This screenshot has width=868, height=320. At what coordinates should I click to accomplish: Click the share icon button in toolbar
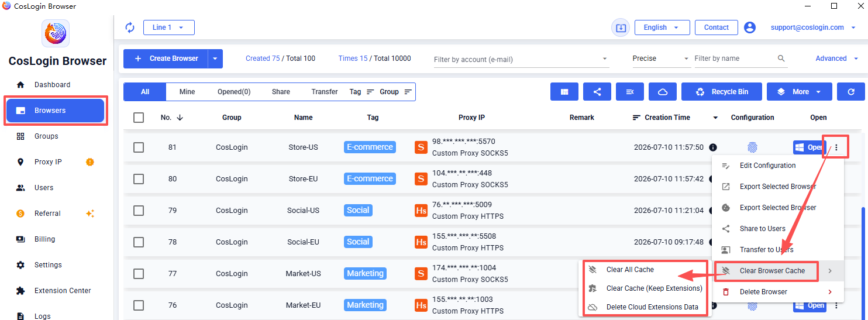[597, 92]
